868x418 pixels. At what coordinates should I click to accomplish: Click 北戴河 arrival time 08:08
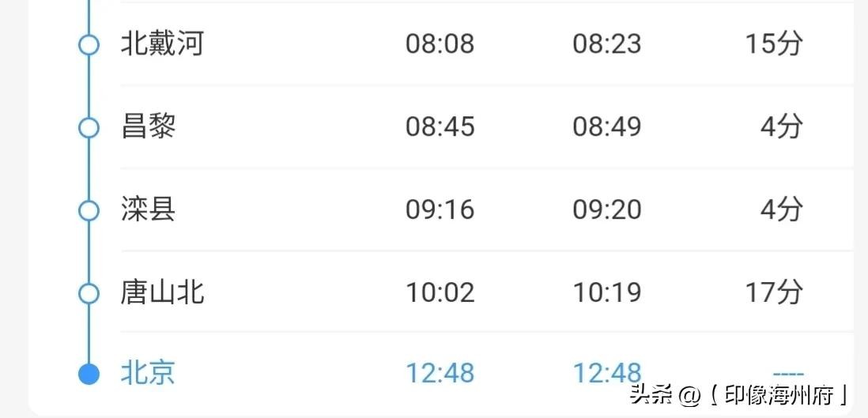[440, 43]
